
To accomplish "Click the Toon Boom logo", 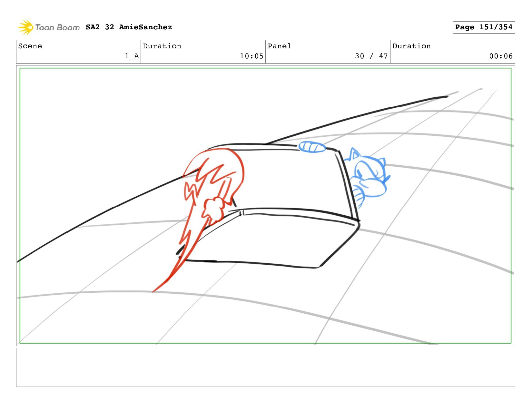I will tap(48, 27).
